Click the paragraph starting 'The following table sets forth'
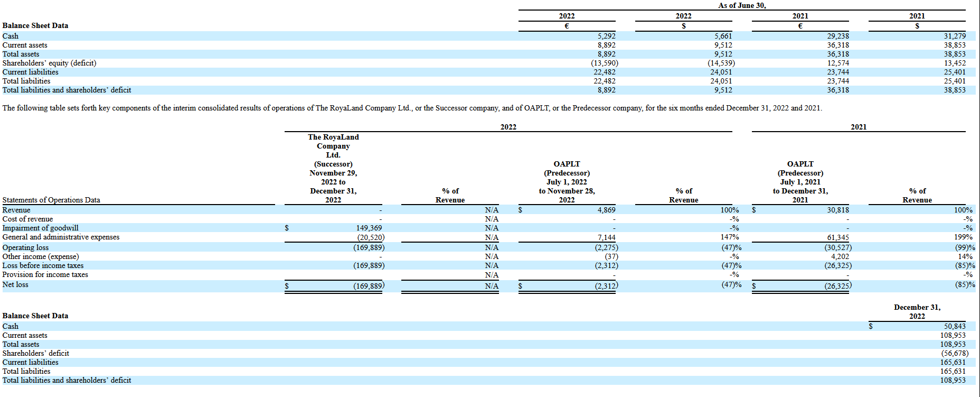Viewport: 980px width, 397px height. pos(412,108)
